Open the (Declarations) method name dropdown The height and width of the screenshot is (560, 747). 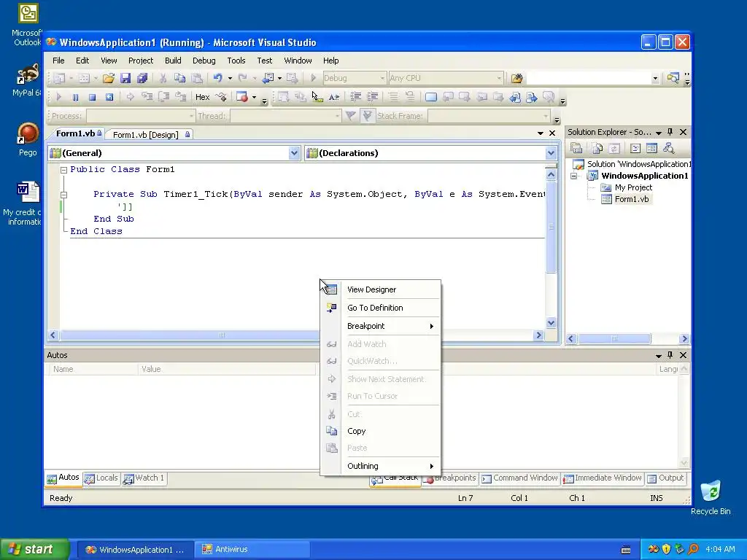551,153
